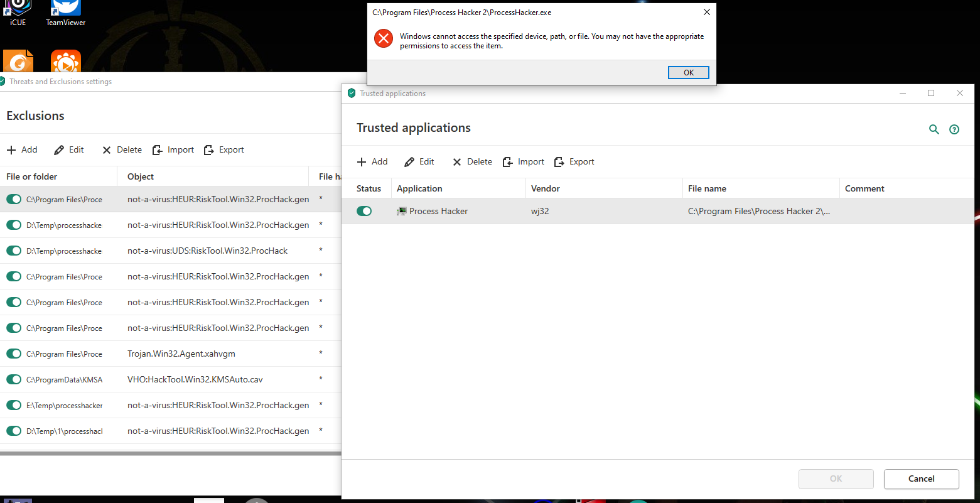Select the orange Foxit document desktop icon
This screenshot has height=503, width=980.
click(18, 62)
